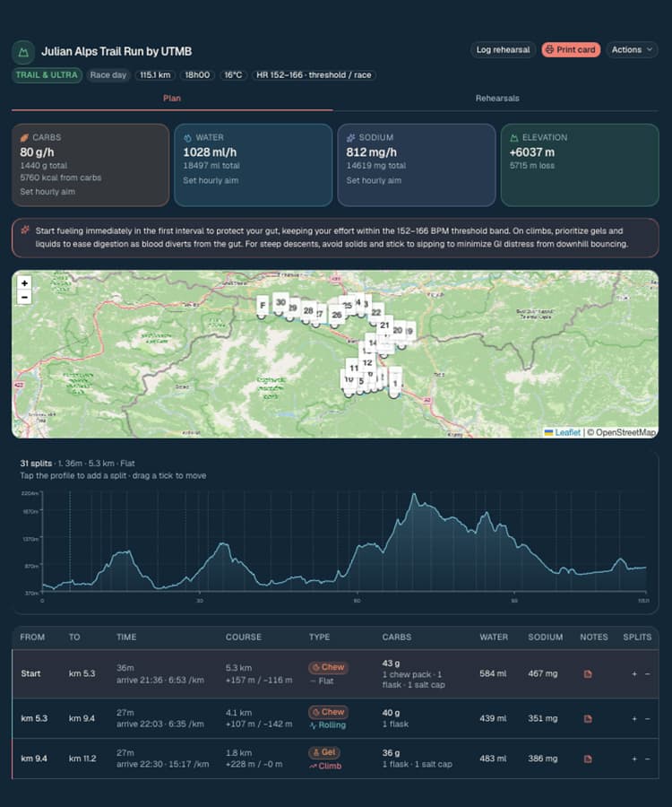Click the 115.1 km chip
The image size is (672, 807).
pos(155,75)
